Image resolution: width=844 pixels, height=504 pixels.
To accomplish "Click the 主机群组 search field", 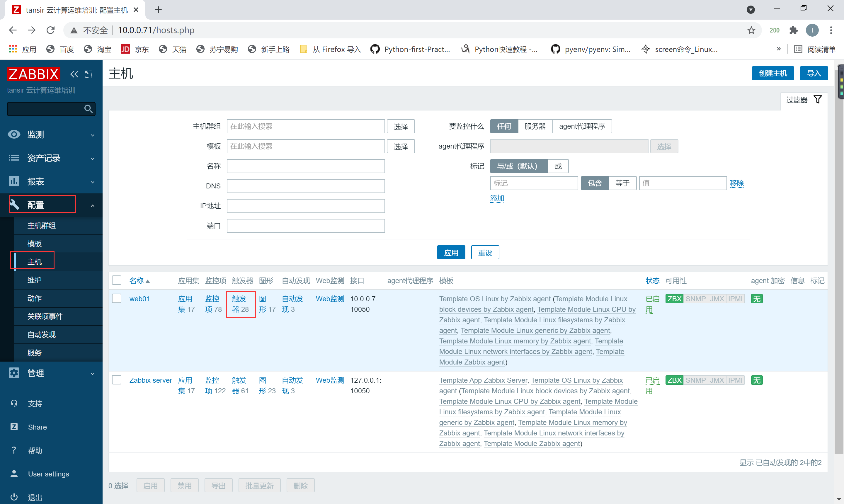I will (306, 126).
